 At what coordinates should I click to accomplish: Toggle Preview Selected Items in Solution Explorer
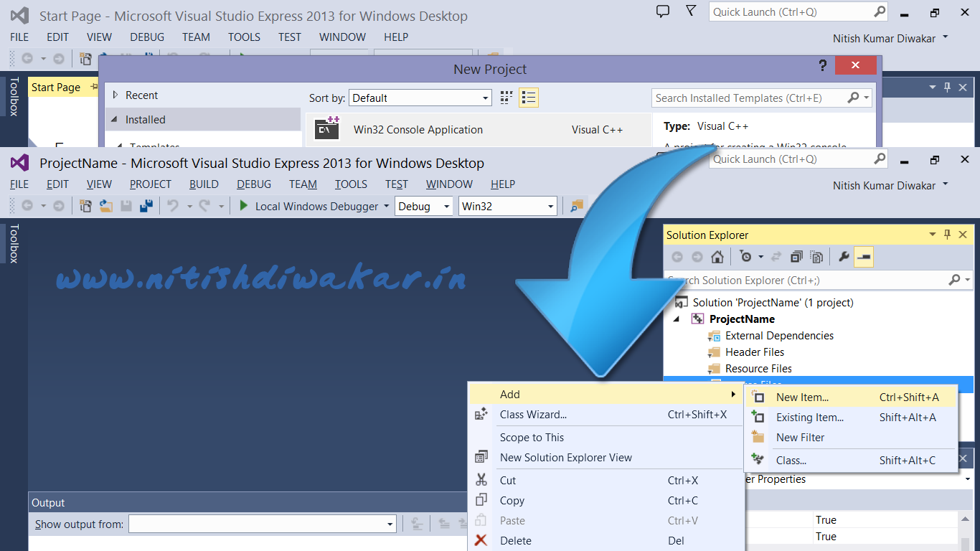tap(864, 257)
